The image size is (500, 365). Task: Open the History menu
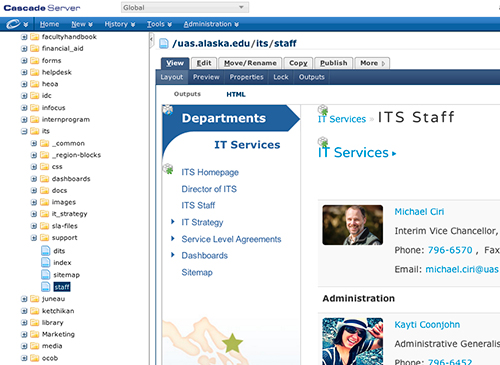coord(119,24)
